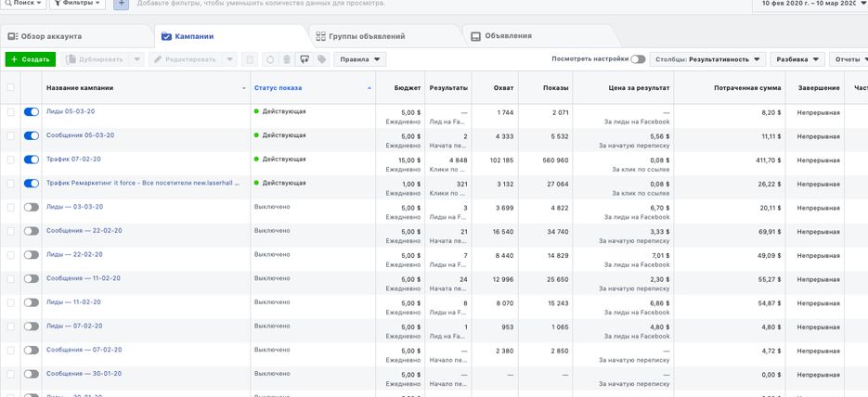
Task: Toggle the Посмотреть настройки switch
Action: 638,59
